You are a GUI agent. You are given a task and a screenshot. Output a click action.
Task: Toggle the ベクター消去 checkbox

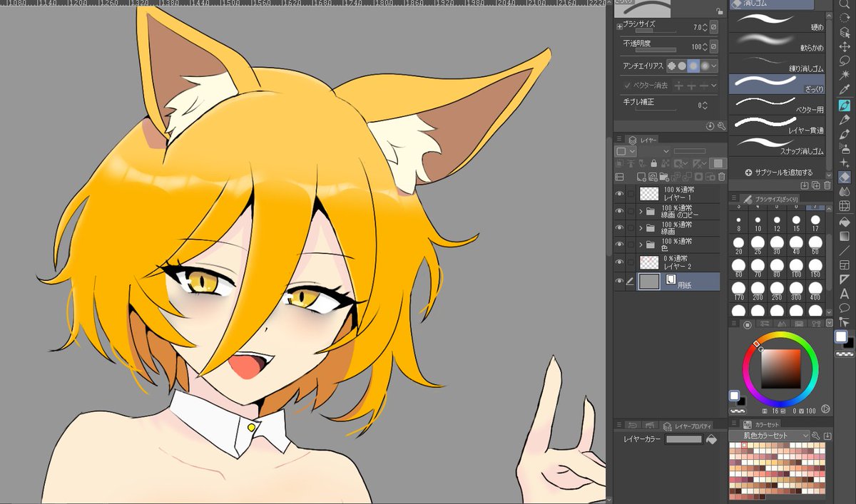coord(627,85)
